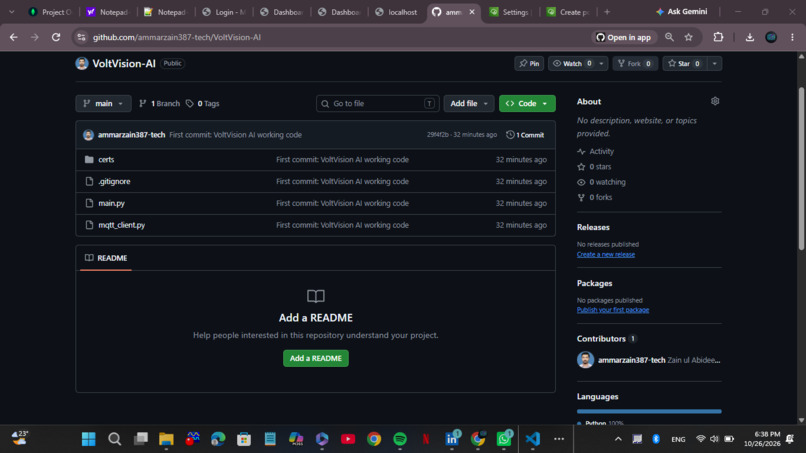The image size is (806, 453).
Task: Click Publish your first package link
Action: click(x=613, y=310)
